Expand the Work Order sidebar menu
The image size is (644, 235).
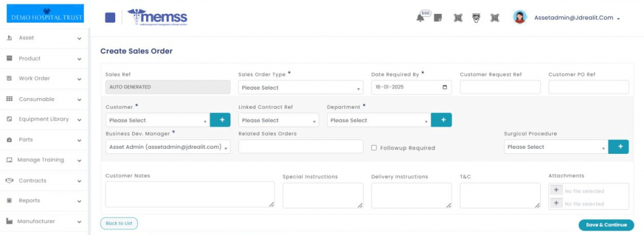click(x=44, y=79)
